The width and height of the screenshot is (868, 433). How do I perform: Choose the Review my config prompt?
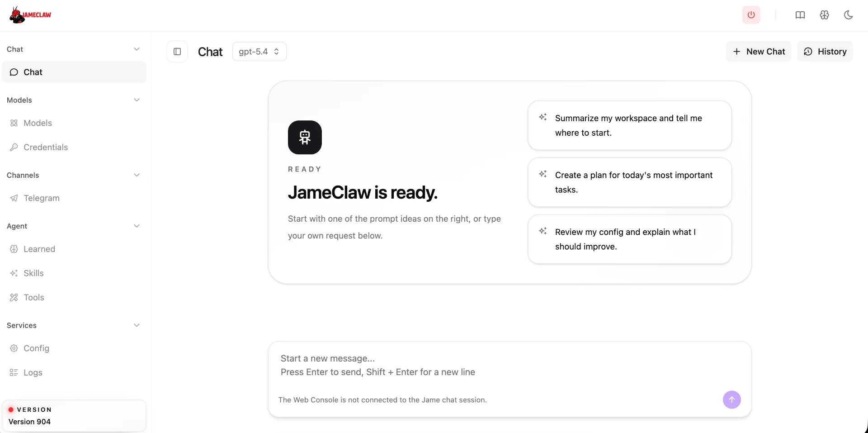click(x=629, y=239)
